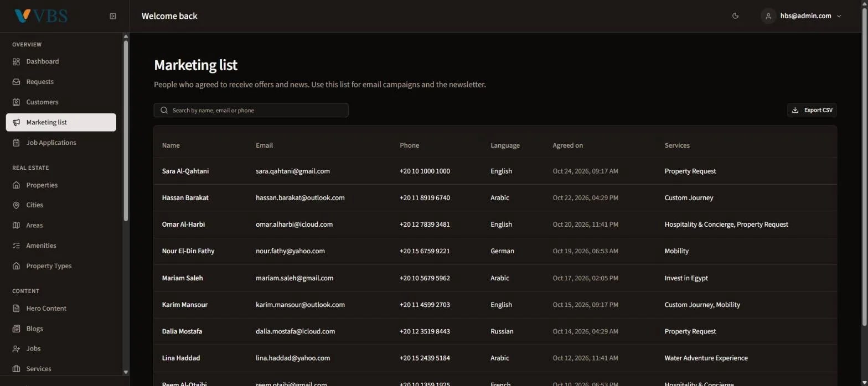Image resolution: width=868 pixels, height=386 pixels.
Task: Click dalia.mostafa@icloud.com email
Action: coord(295,331)
